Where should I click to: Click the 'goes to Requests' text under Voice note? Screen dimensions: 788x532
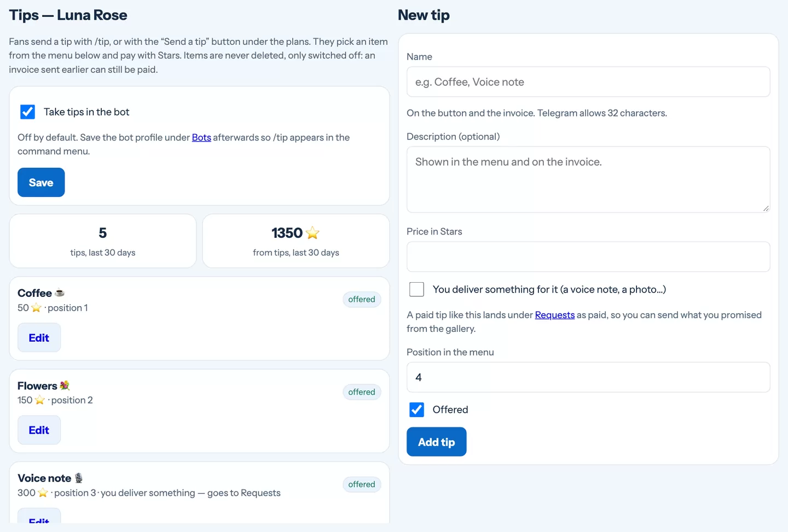[244, 493]
